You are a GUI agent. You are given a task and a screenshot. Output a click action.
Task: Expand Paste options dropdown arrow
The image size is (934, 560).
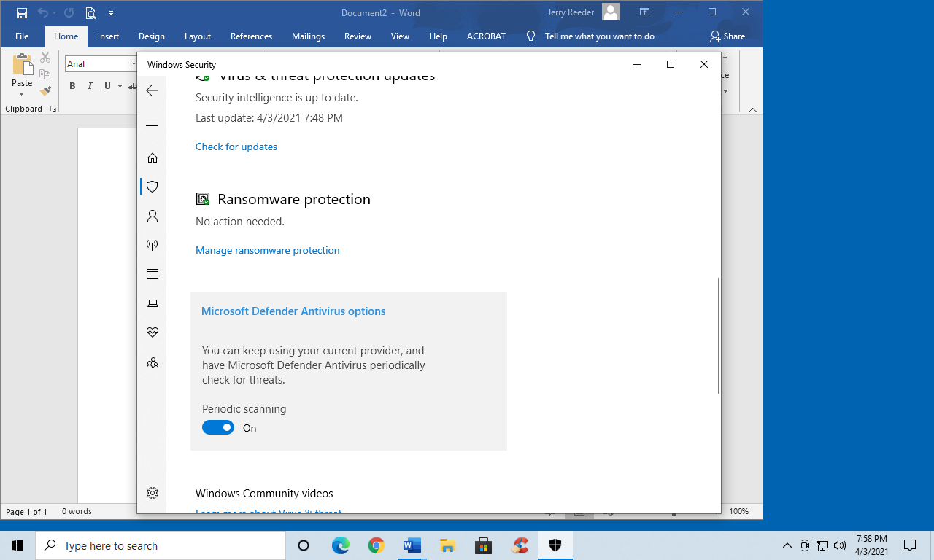click(x=22, y=94)
